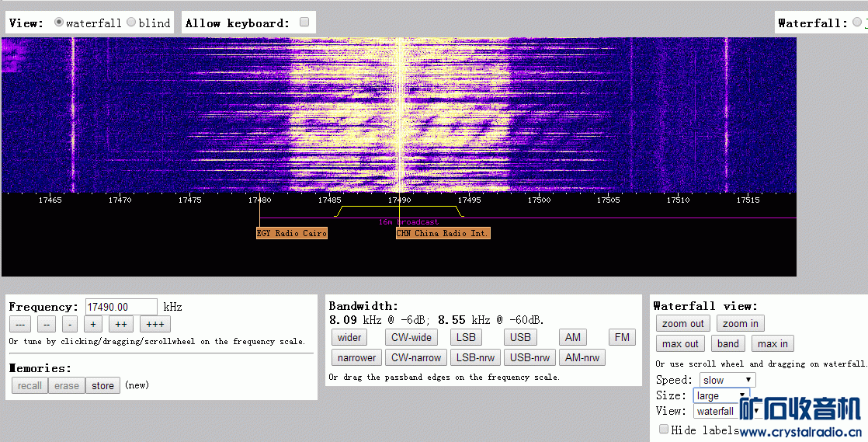Select USB-nrw mode

529,358
